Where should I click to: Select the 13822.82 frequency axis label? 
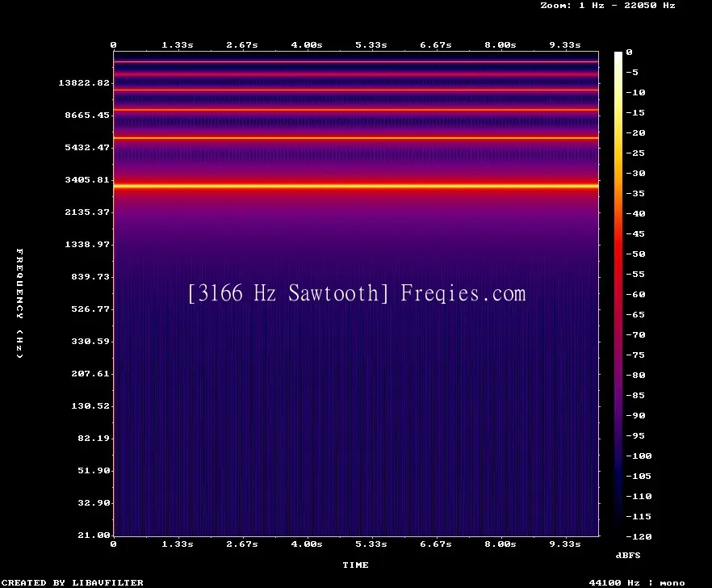pyautogui.click(x=84, y=82)
